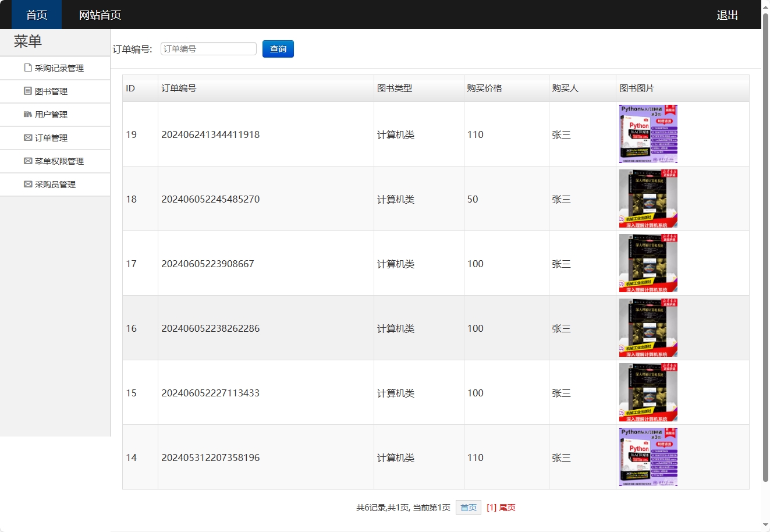This screenshot has height=532, width=770.
Task: Select order number 202406052245485270
Action: (211, 199)
